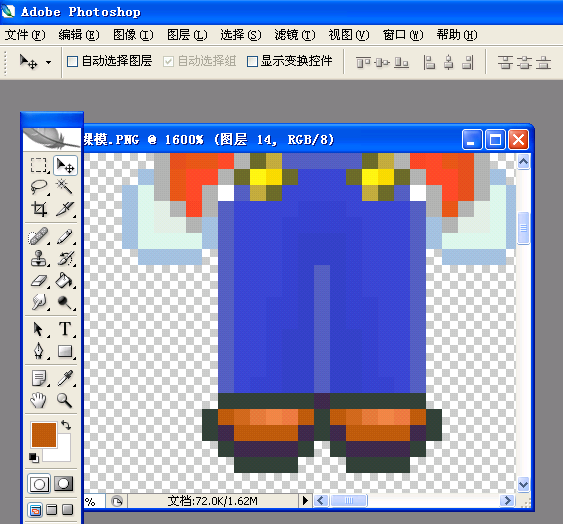Select the Rectangular Marquee tool

pos(38,166)
